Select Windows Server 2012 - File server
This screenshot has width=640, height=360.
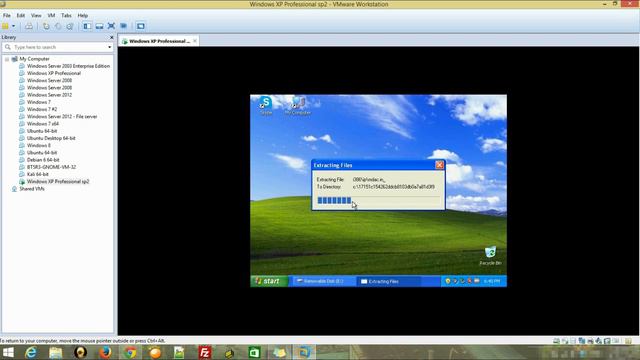[62, 117]
